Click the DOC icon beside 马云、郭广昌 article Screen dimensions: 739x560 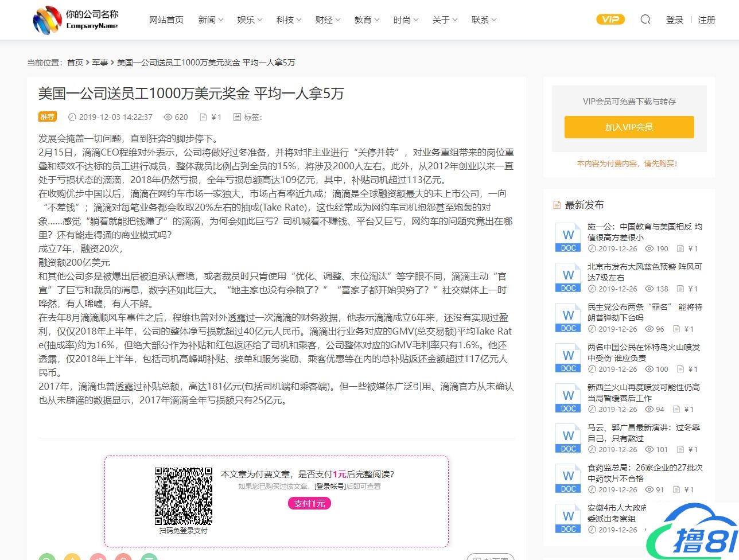pyautogui.click(x=568, y=438)
